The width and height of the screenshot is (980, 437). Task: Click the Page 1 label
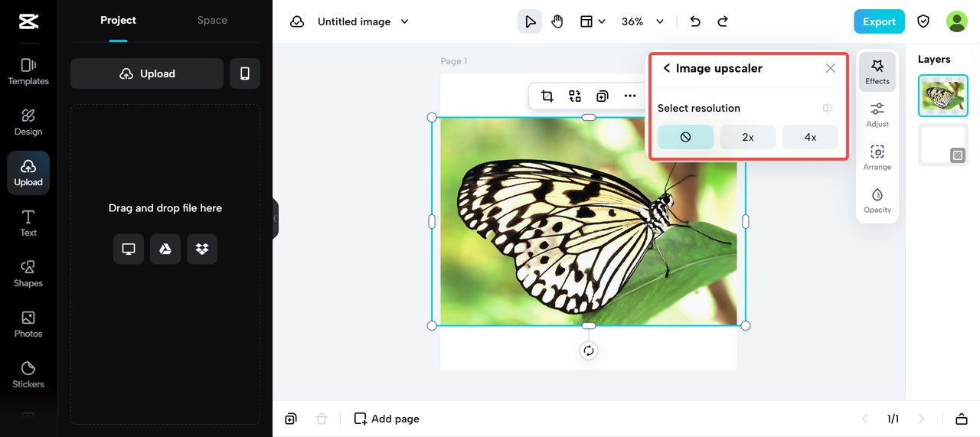(x=453, y=61)
